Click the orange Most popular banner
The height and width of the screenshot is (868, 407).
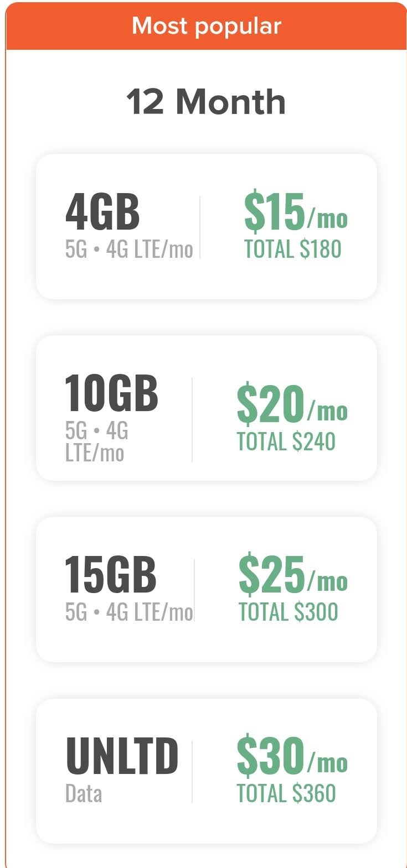[206, 27]
